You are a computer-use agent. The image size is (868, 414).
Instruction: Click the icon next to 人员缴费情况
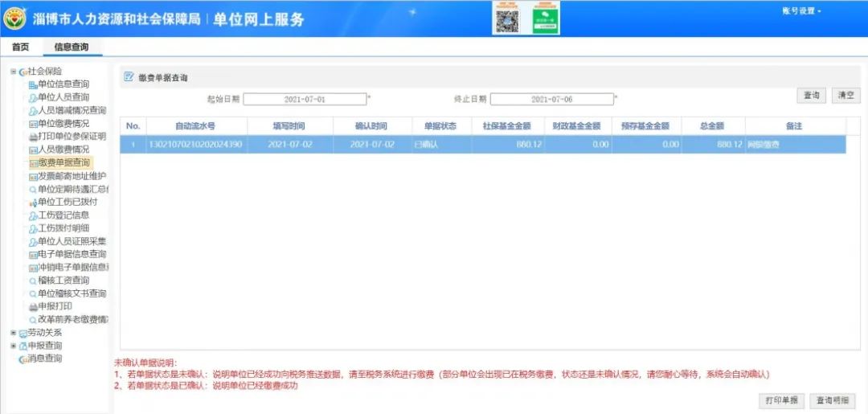click(33, 150)
